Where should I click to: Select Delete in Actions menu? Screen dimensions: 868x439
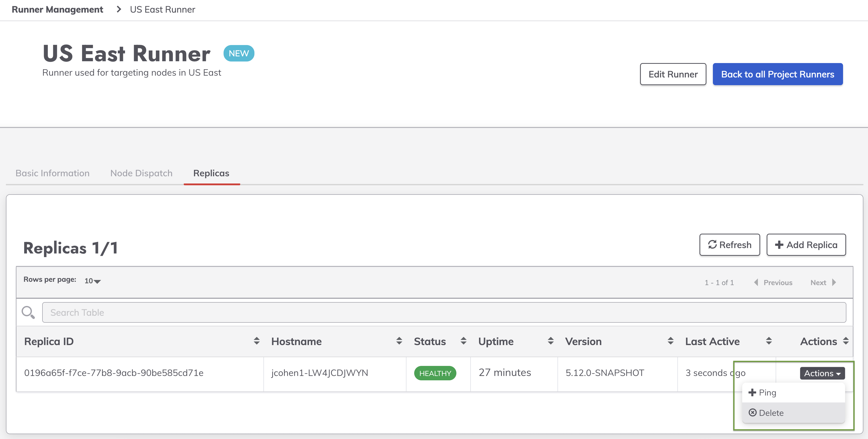(x=770, y=413)
